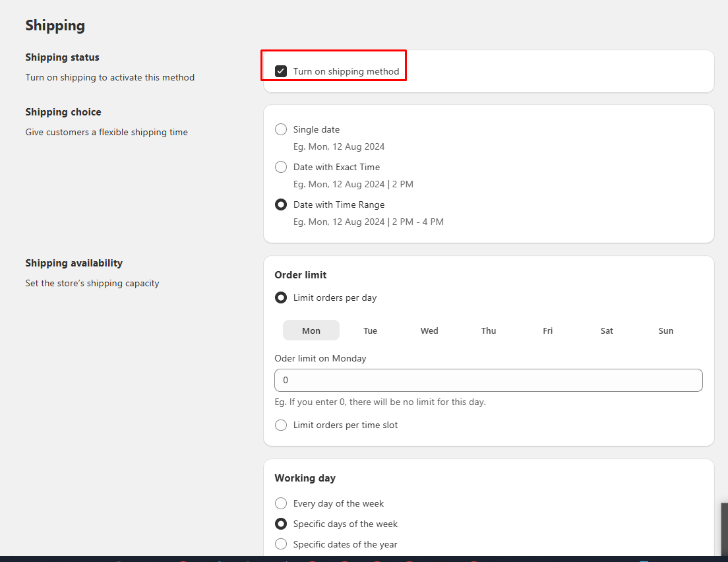
Task: Select Every day of the week radio
Action: (x=281, y=503)
